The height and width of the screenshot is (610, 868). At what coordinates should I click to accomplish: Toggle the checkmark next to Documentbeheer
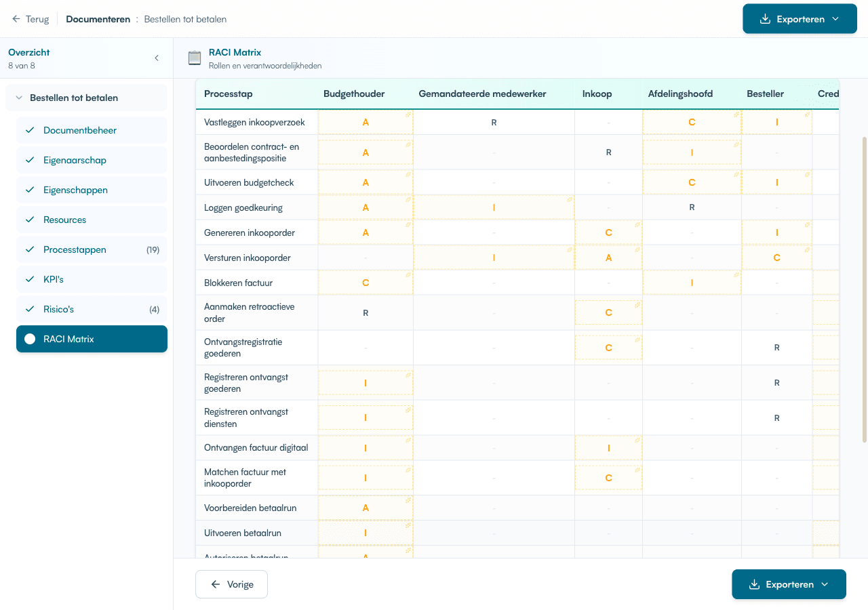coord(31,129)
